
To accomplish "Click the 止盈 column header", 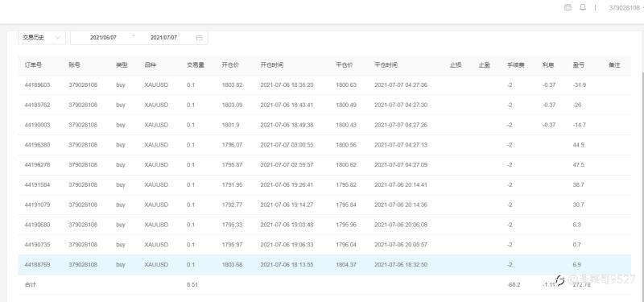I will point(485,65).
